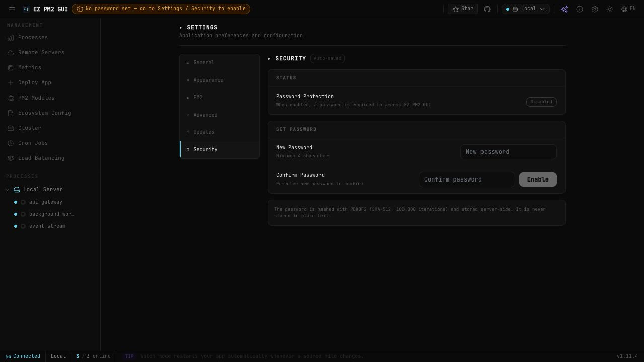Click the Metrics chip icon in sidebar
This screenshot has width=644, height=362.
tap(11, 68)
